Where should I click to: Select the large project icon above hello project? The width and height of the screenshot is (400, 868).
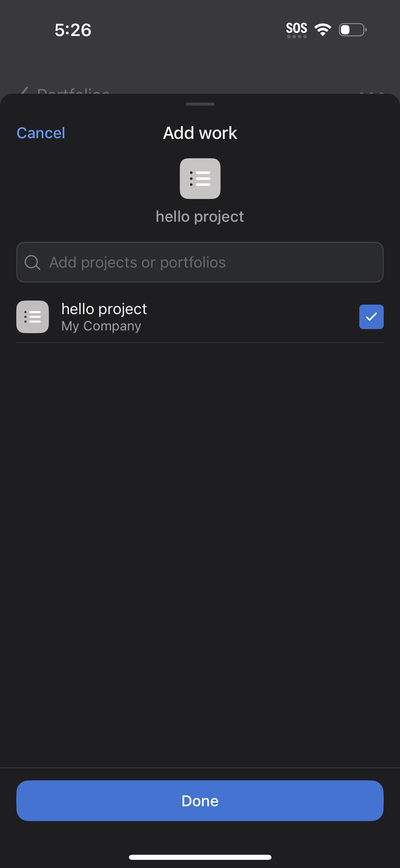point(200,178)
